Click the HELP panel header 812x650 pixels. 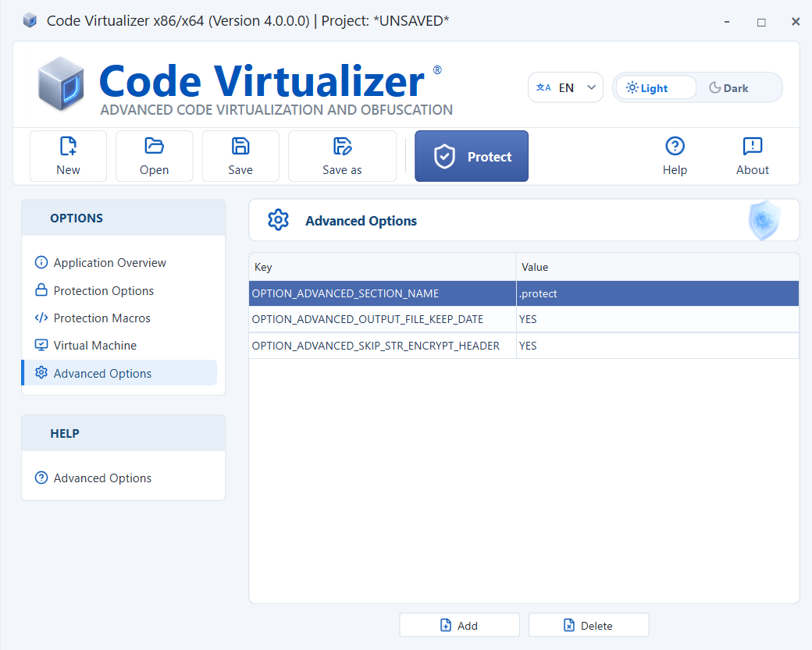pos(123,433)
